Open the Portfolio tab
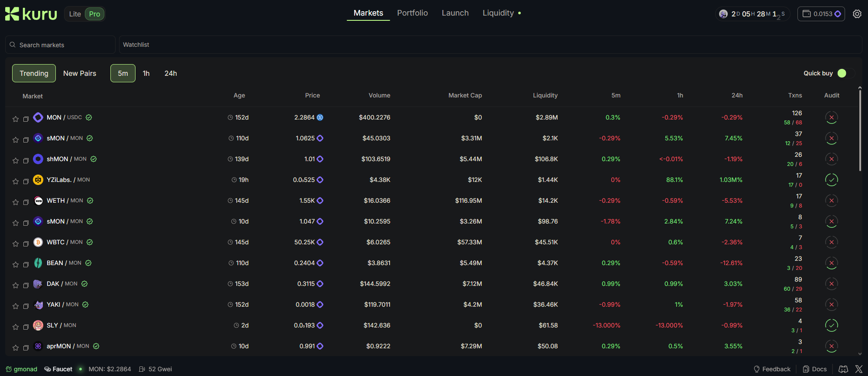 413,13
